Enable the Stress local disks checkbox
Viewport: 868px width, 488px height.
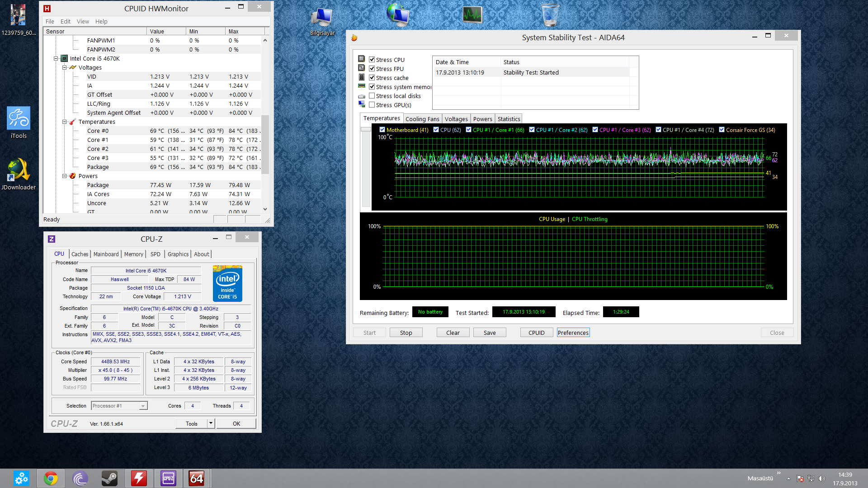pos(372,96)
